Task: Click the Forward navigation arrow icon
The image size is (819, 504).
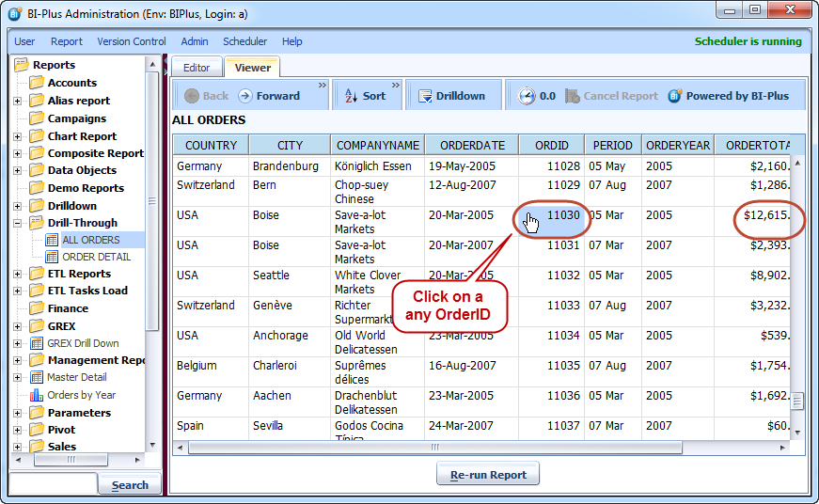Action: click(x=245, y=96)
